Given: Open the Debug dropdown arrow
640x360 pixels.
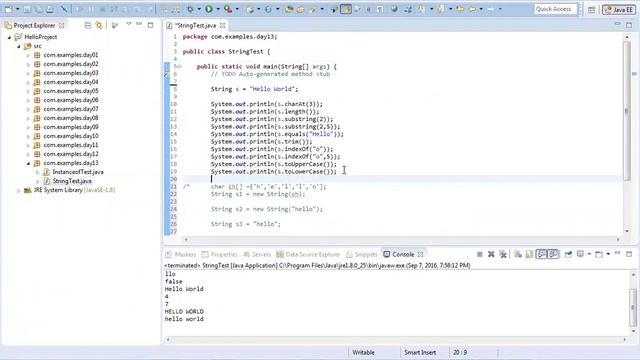Looking at the screenshot, I should coord(199,9).
